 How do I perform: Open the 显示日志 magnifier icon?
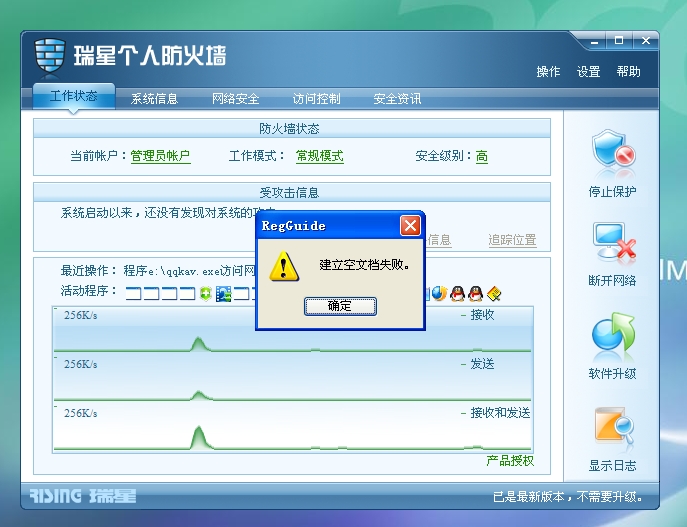[613, 428]
